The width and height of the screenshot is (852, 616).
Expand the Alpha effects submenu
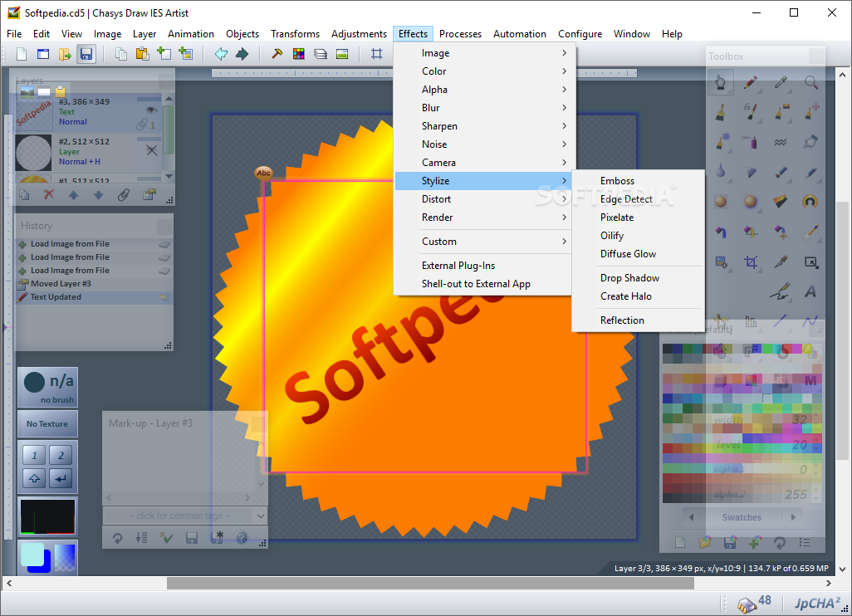click(x=482, y=90)
